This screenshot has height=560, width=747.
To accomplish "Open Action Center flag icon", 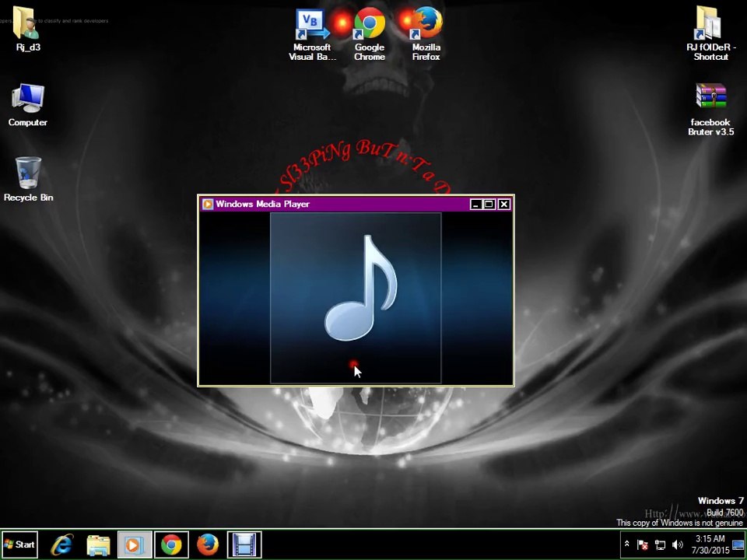I will 643,544.
